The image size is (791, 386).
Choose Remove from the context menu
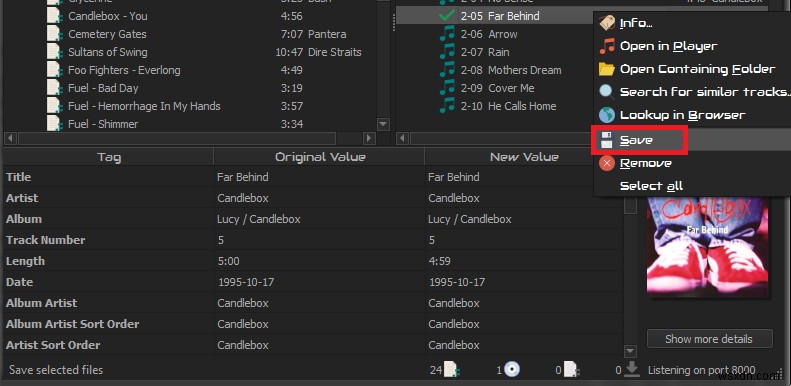[x=692, y=163]
